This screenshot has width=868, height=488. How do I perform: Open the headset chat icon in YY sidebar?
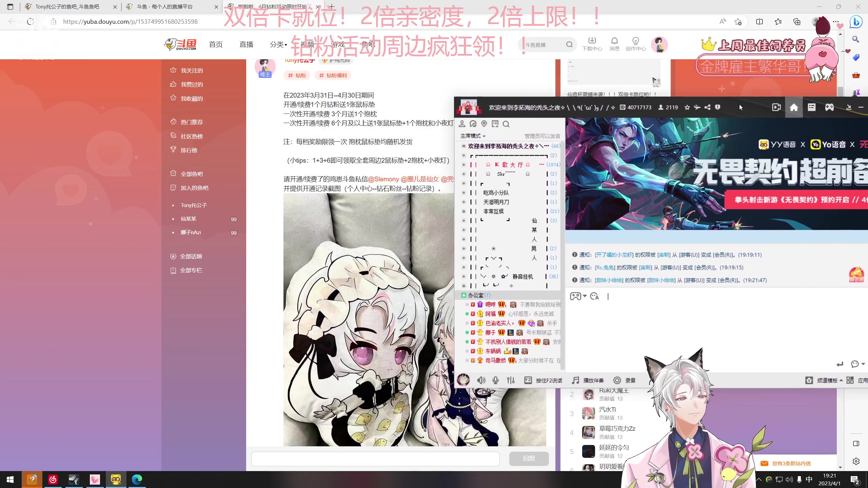(x=473, y=124)
